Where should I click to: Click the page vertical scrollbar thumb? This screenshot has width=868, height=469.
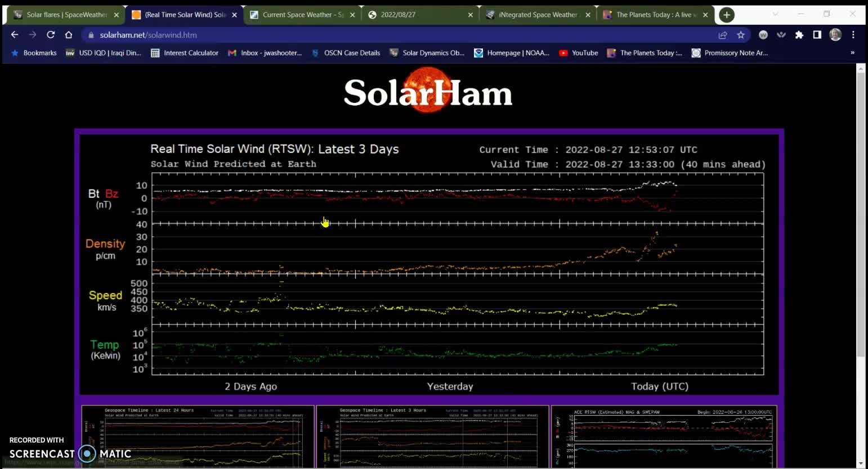pyautogui.click(x=860, y=214)
